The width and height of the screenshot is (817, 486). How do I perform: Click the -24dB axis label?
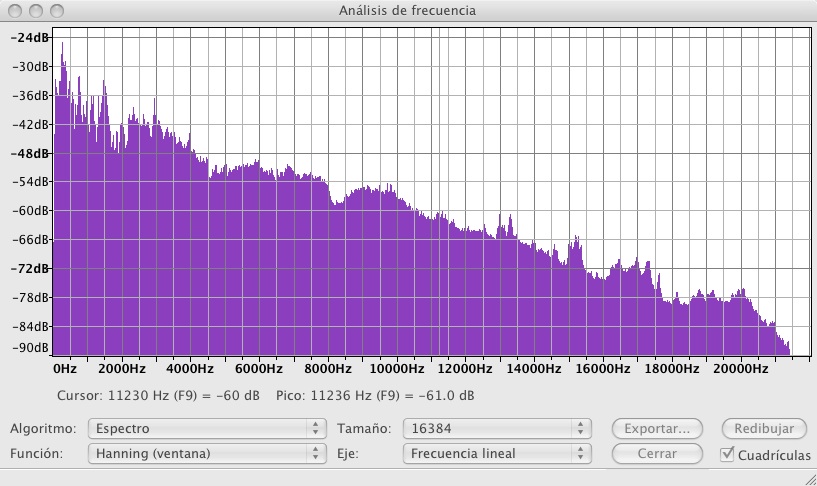pos(31,38)
